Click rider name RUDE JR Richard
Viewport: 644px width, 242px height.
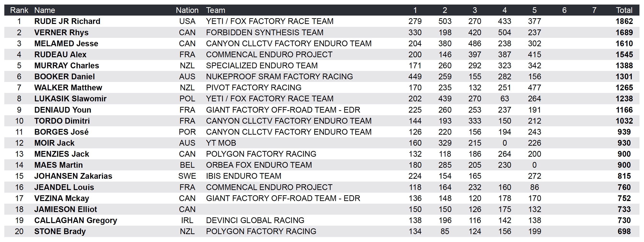tap(67, 21)
